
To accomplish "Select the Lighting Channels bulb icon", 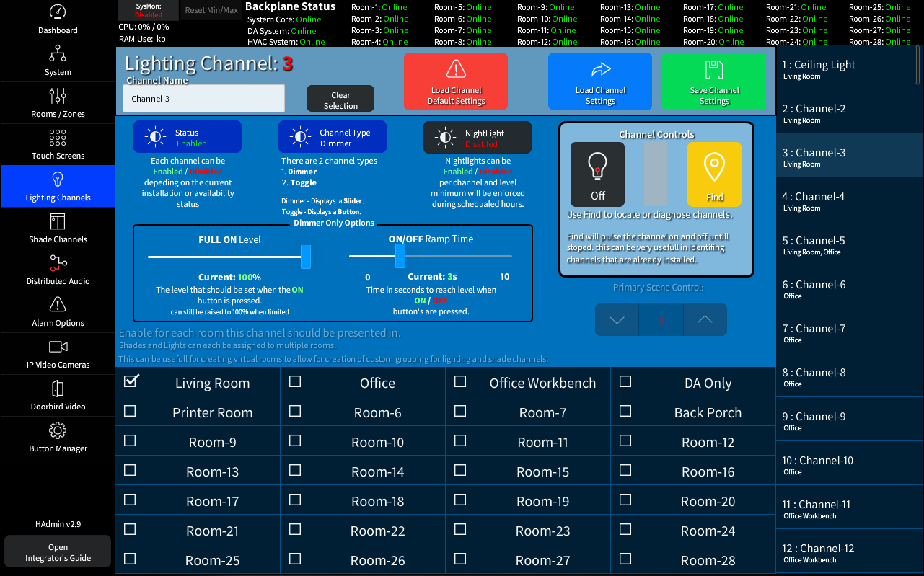I will click(x=58, y=180).
